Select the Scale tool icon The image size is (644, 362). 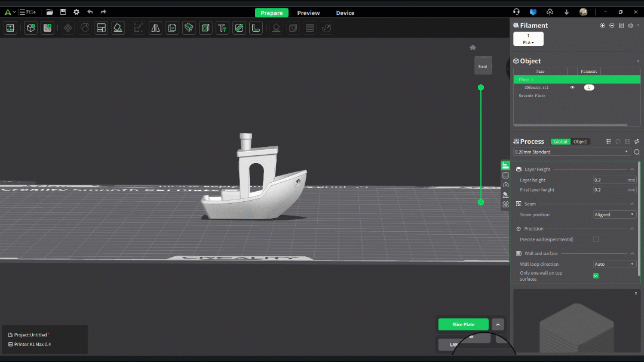tap(139, 28)
